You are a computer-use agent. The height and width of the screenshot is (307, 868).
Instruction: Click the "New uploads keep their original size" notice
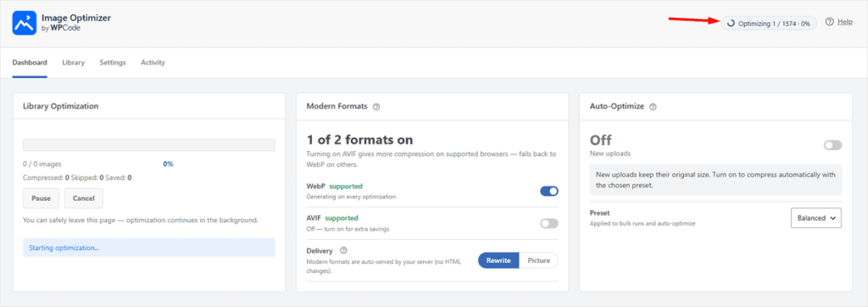pos(715,180)
